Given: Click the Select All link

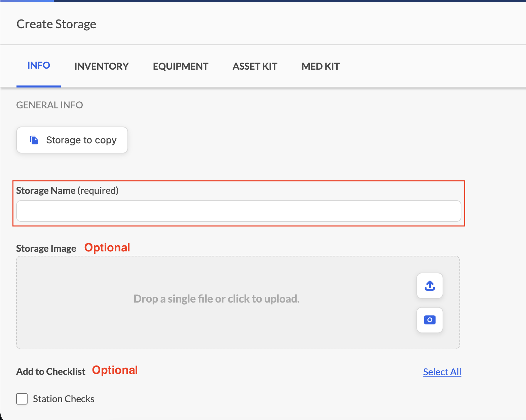Looking at the screenshot, I should point(442,372).
